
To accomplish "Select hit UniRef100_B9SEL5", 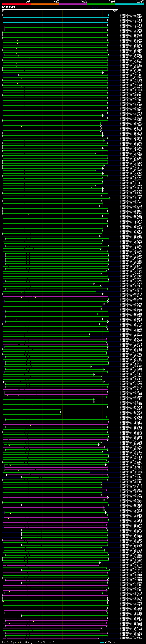I will tap(131, 490).
